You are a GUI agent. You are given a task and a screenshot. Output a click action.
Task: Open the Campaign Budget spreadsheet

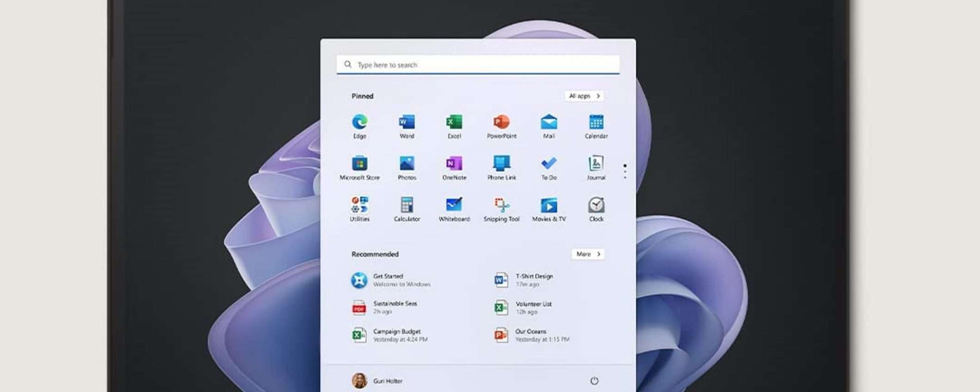tap(390, 335)
